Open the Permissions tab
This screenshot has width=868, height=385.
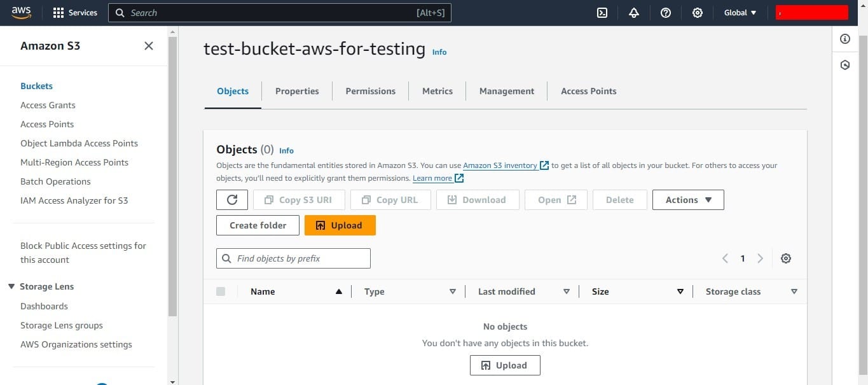point(371,91)
